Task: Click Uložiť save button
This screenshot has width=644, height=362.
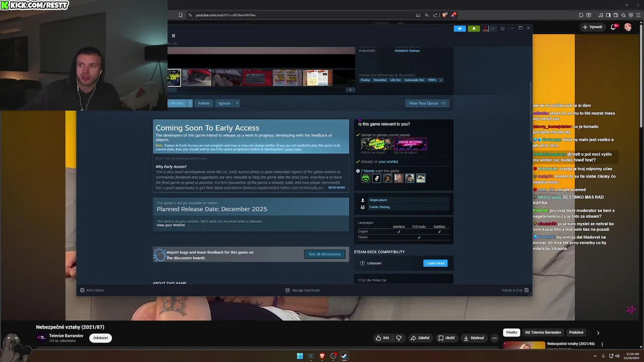Action: coord(447,338)
